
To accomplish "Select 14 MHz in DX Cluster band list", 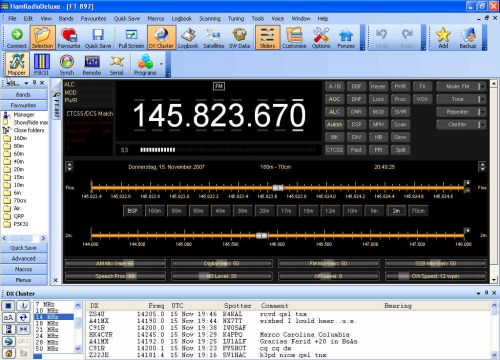I will (54, 317).
